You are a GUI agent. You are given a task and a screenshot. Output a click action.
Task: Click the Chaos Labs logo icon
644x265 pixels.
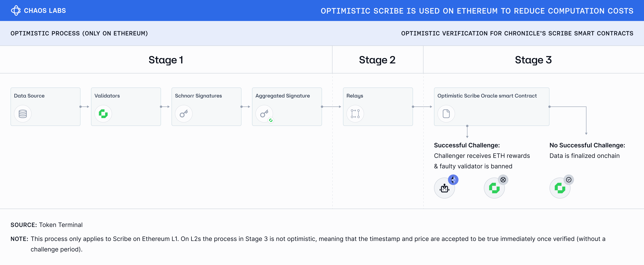(x=16, y=10)
